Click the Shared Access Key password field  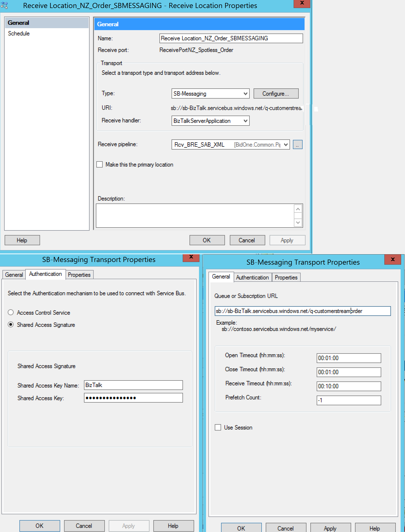[x=133, y=398]
